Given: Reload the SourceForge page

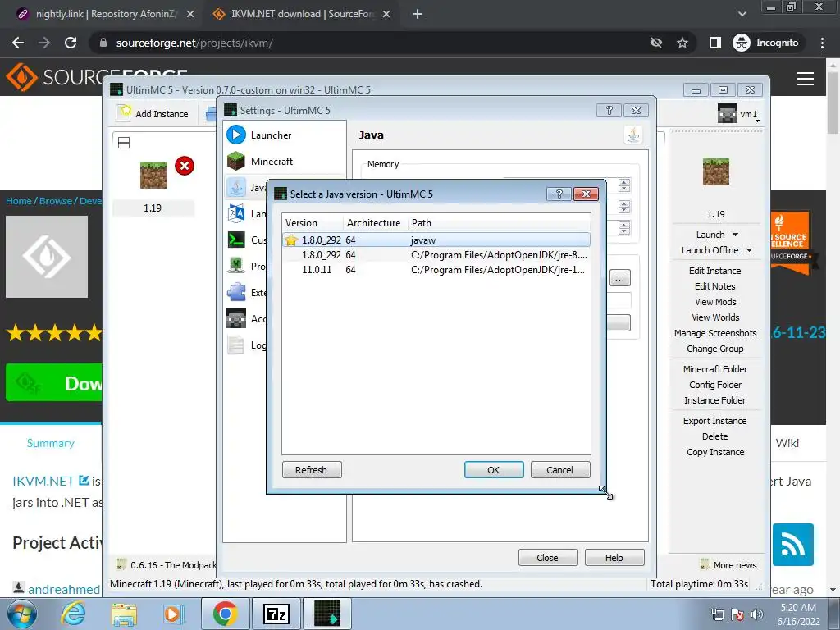Looking at the screenshot, I should pyautogui.click(x=71, y=43).
